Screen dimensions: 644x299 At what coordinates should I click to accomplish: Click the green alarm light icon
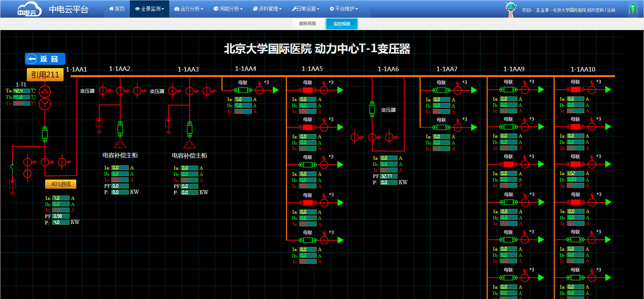point(633,9)
